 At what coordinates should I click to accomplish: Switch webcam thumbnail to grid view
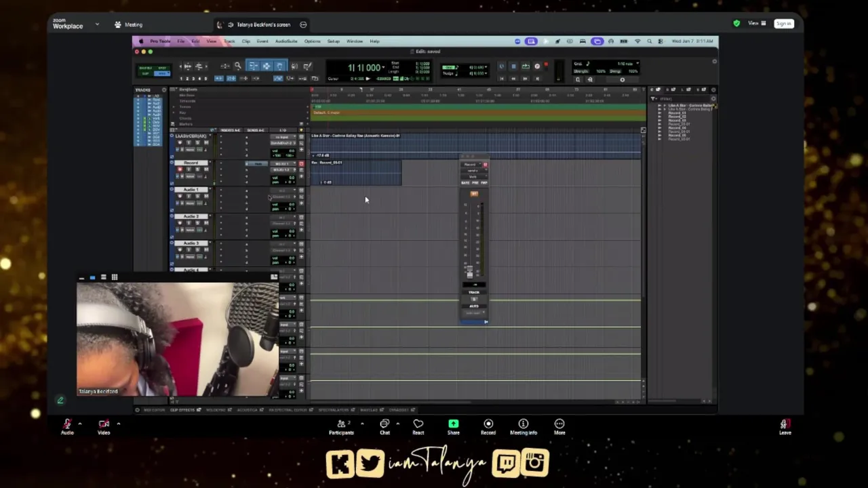(x=114, y=277)
